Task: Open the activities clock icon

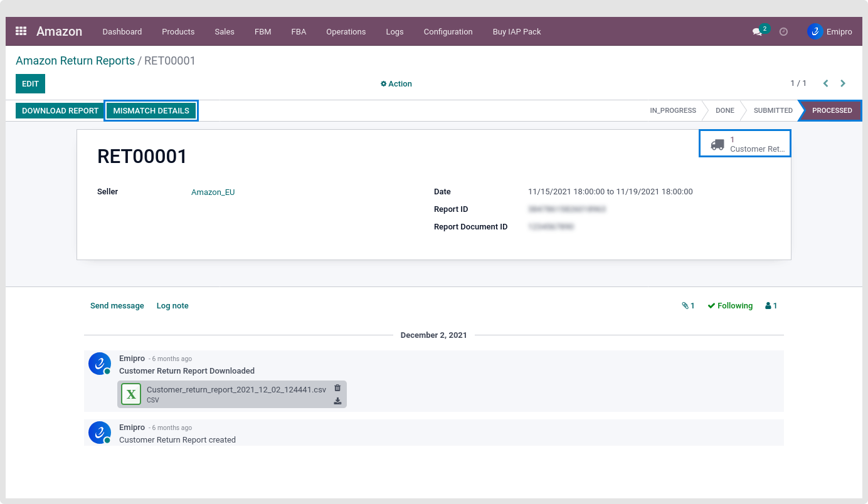Action: 783,31
